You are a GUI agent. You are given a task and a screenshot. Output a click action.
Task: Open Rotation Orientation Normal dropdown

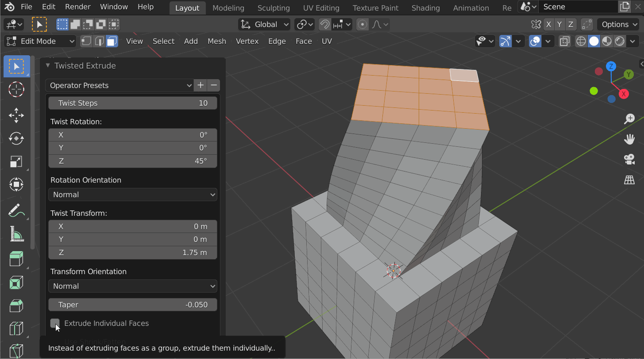[x=133, y=195]
